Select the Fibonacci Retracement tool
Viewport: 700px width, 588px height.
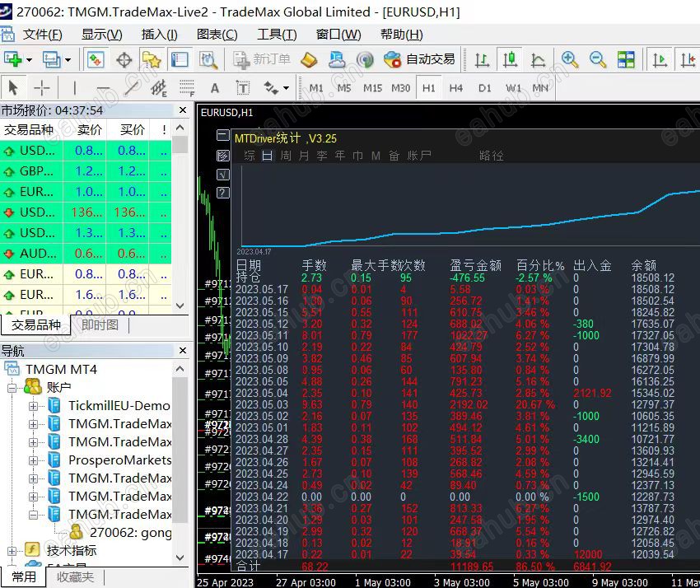187,87
